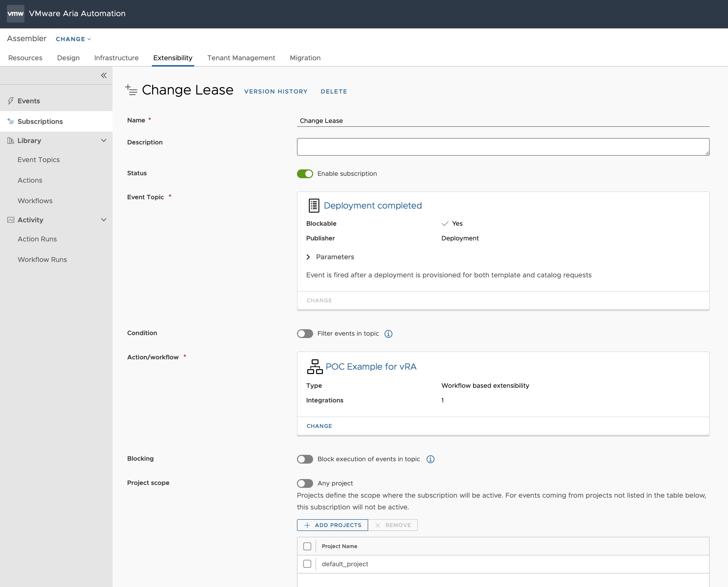Open the Design tab

click(68, 58)
